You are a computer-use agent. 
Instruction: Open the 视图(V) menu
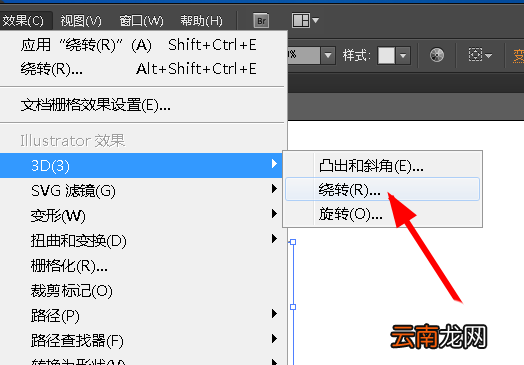point(81,21)
